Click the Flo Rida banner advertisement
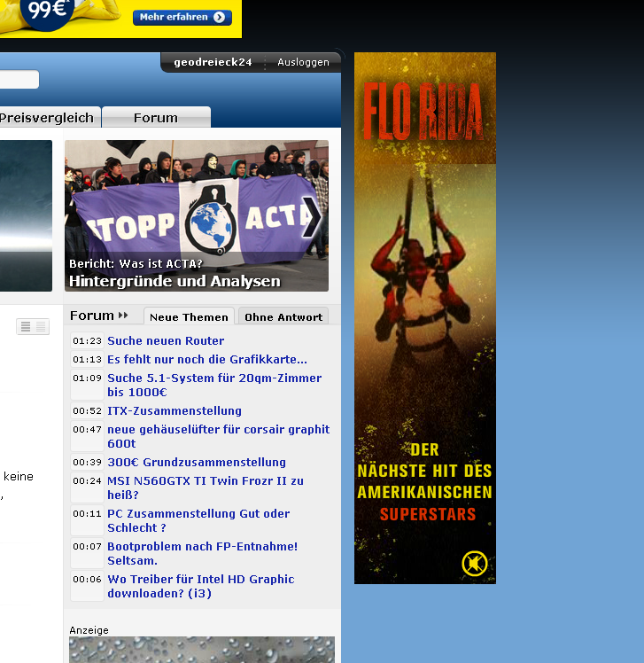Screen dimensions: 644x663 click(x=425, y=318)
